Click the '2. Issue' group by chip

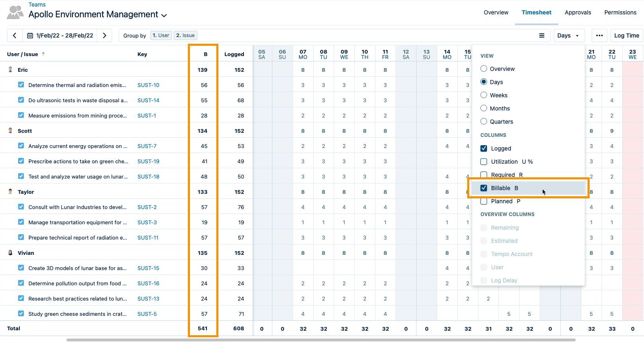coord(185,35)
